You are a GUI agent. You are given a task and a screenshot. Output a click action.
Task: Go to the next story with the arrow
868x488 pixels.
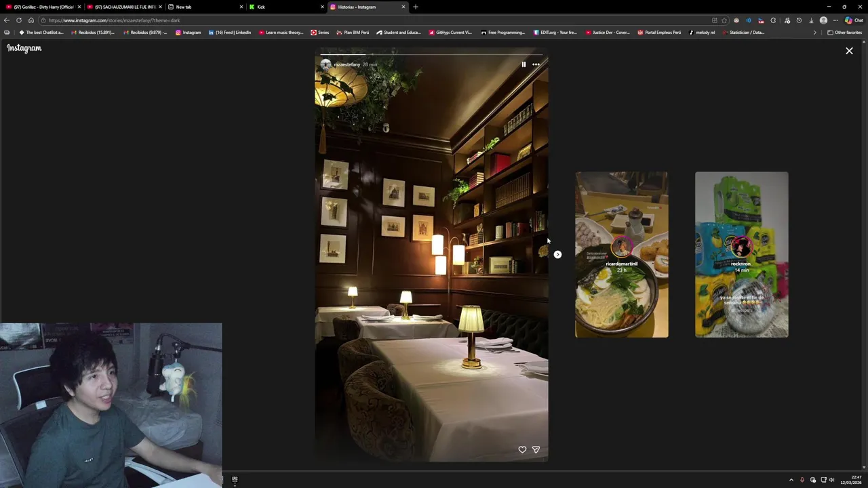click(557, 254)
